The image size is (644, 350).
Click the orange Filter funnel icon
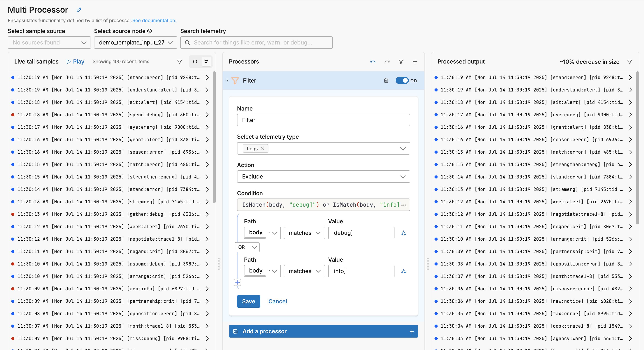235,80
